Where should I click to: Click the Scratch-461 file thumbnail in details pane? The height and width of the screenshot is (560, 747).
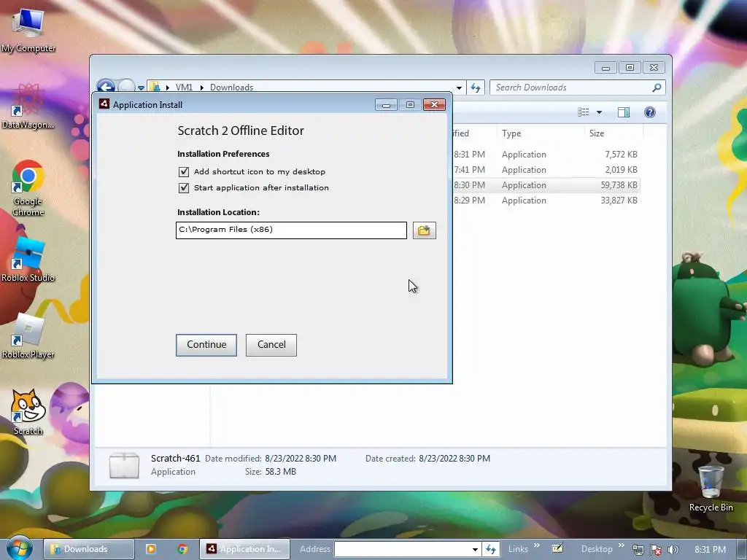pyautogui.click(x=124, y=465)
